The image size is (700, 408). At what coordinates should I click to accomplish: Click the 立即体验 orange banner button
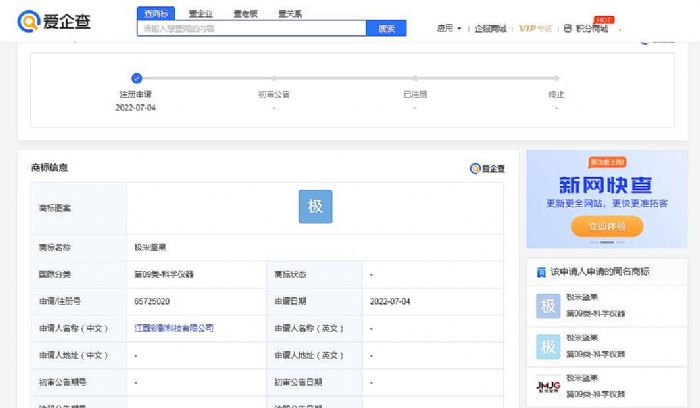pyautogui.click(x=606, y=226)
